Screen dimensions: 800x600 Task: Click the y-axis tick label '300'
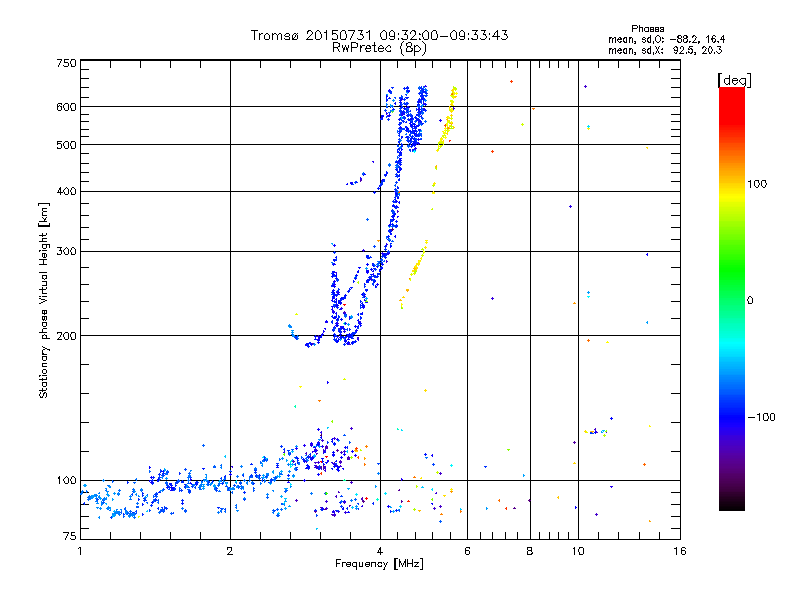[x=66, y=252]
